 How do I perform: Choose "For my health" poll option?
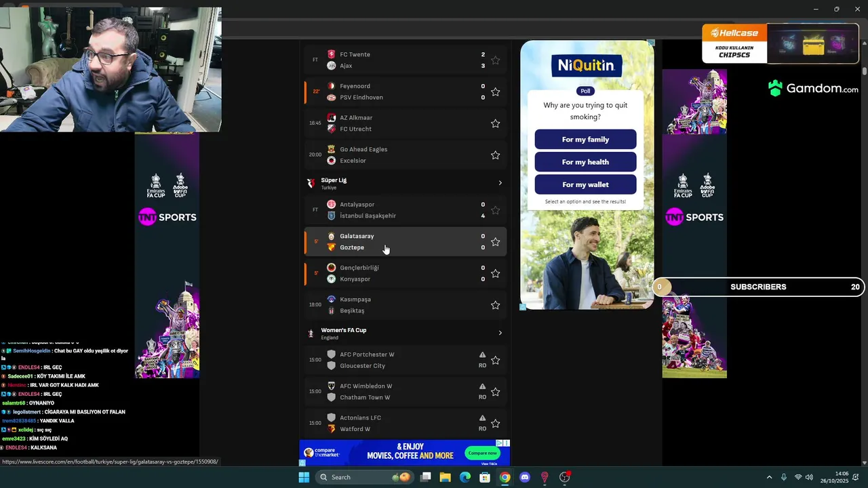click(585, 162)
